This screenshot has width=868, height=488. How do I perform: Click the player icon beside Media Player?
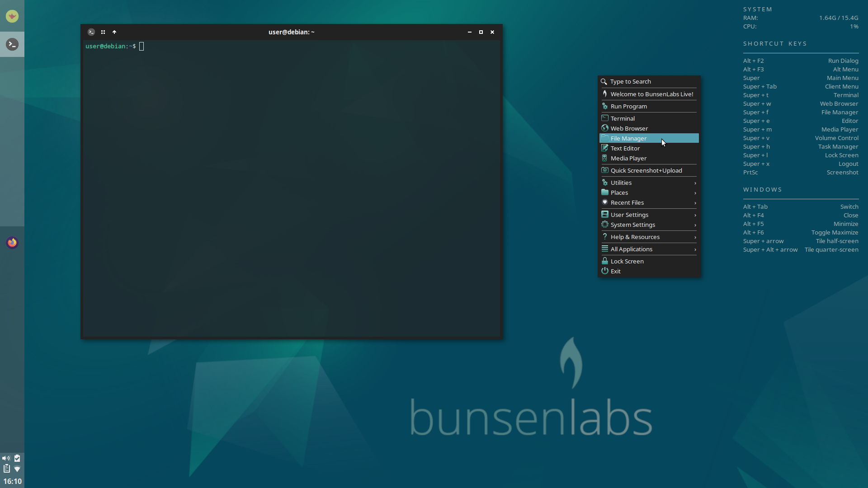[605, 158]
